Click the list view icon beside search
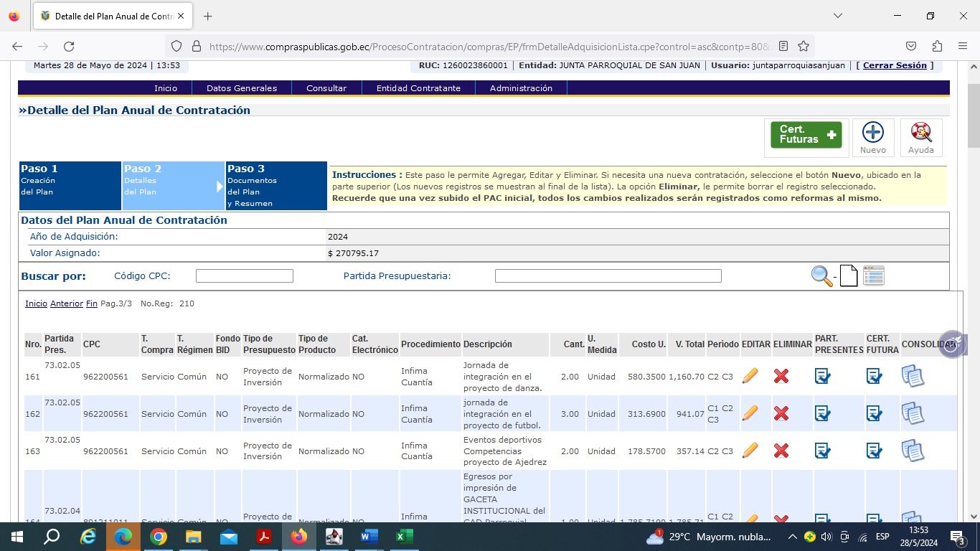 pyautogui.click(x=873, y=276)
